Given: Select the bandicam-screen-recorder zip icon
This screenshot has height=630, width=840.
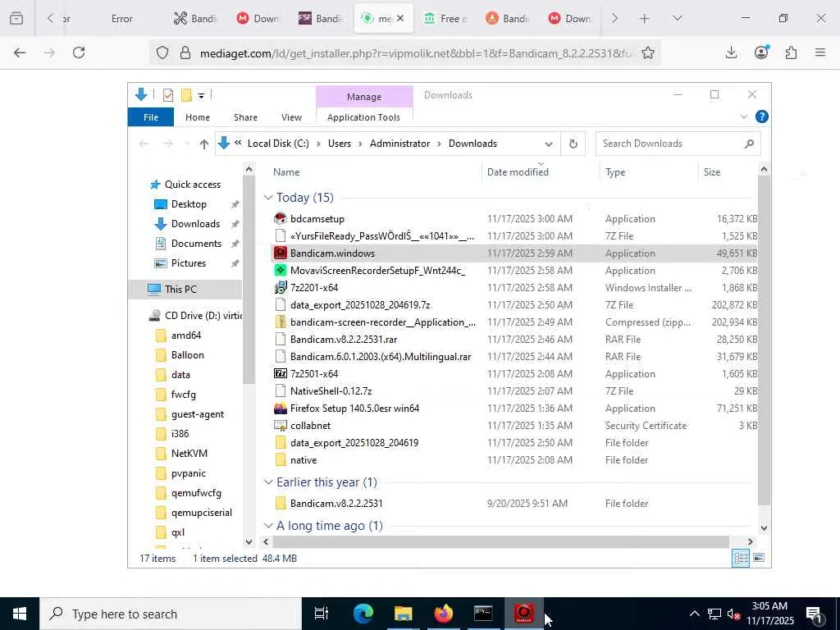Looking at the screenshot, I should (281, 322).
